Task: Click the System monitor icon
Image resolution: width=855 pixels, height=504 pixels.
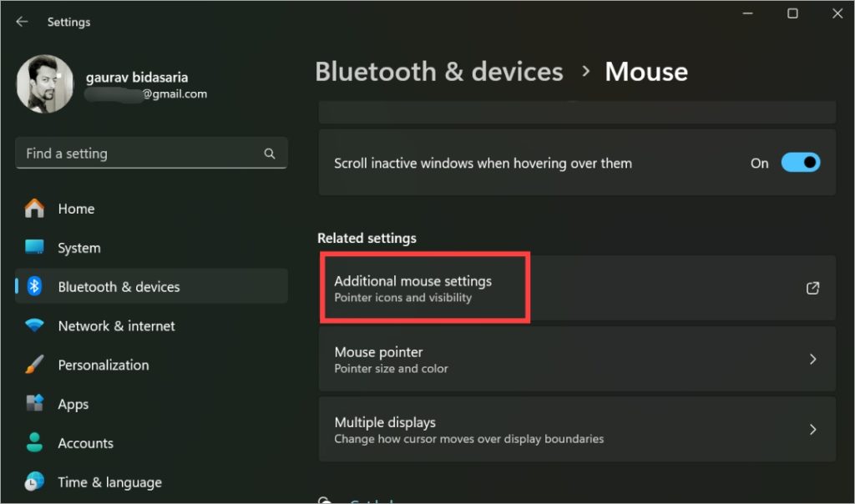Action: pos(34,247)
